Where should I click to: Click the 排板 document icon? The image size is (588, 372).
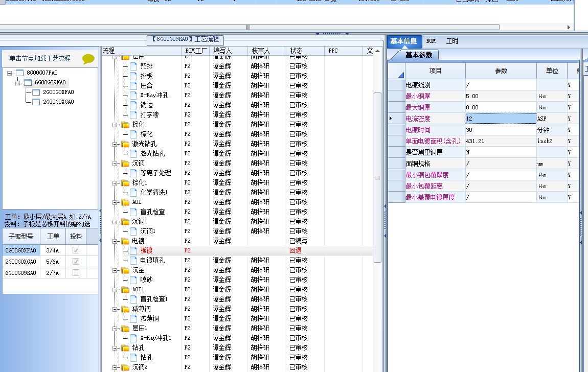(x=133, y=76)
